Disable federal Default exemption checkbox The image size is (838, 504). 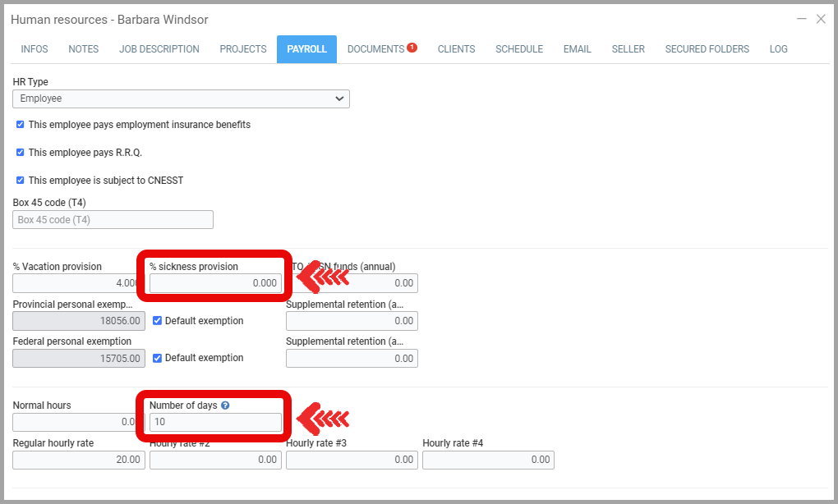click(x=158, y=358)
